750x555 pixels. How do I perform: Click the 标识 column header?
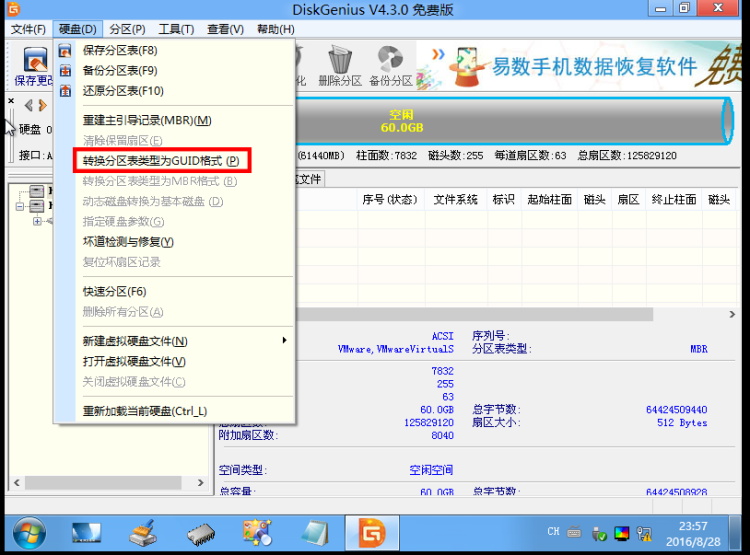[504, 200]
